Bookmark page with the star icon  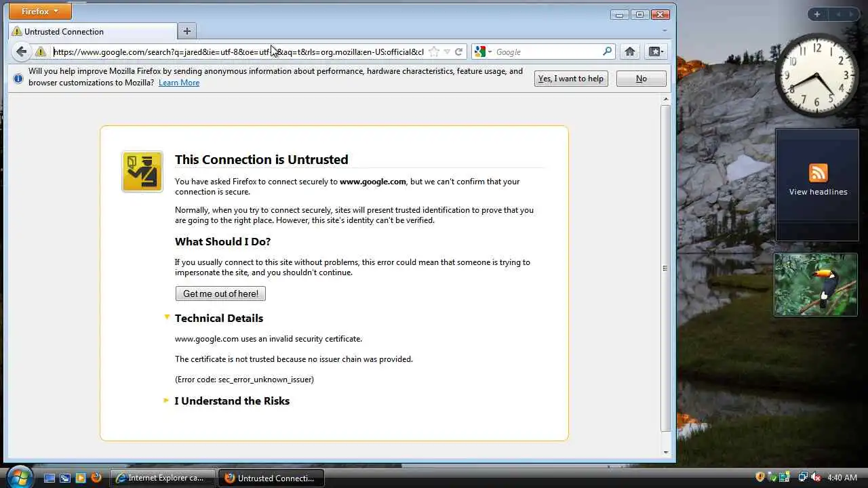434,52
